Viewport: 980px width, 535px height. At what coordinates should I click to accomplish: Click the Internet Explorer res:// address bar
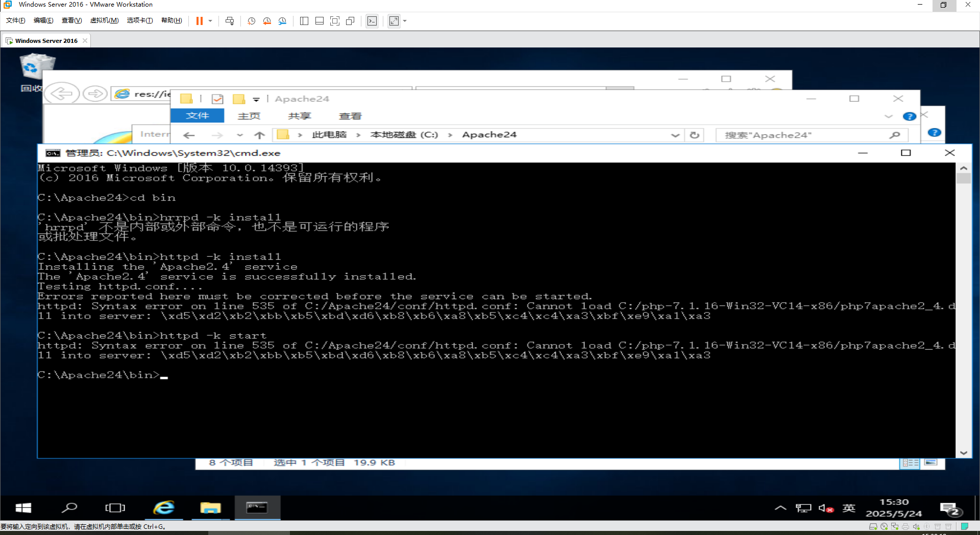coord(142,94)
